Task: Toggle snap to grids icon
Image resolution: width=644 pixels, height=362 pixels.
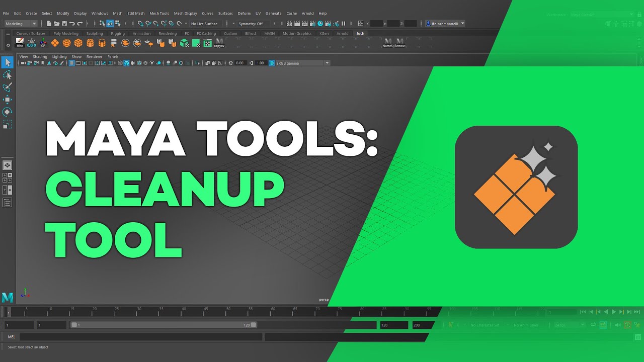Action: pyautogui.click(x=140, y=24)
